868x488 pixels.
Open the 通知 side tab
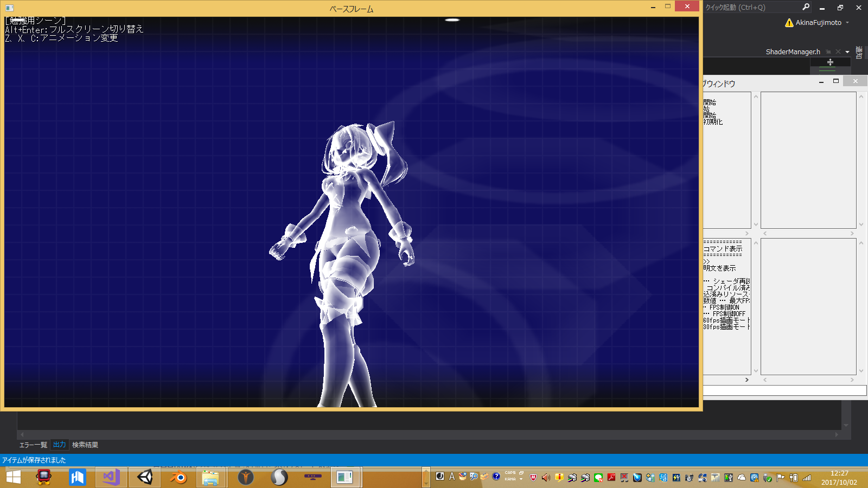pyautogui.click(x=859, y=53)
